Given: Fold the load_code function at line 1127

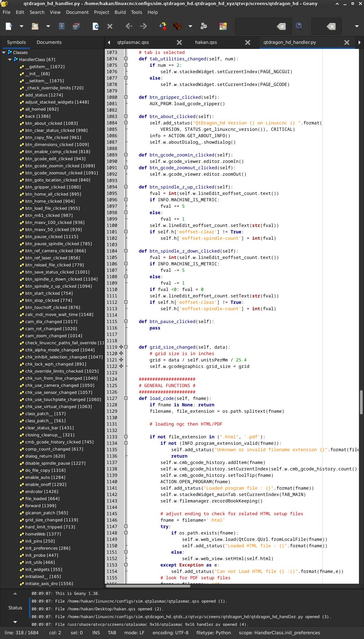Looking at the screenshot, I should pyautogui.click(x=126, y=398).
